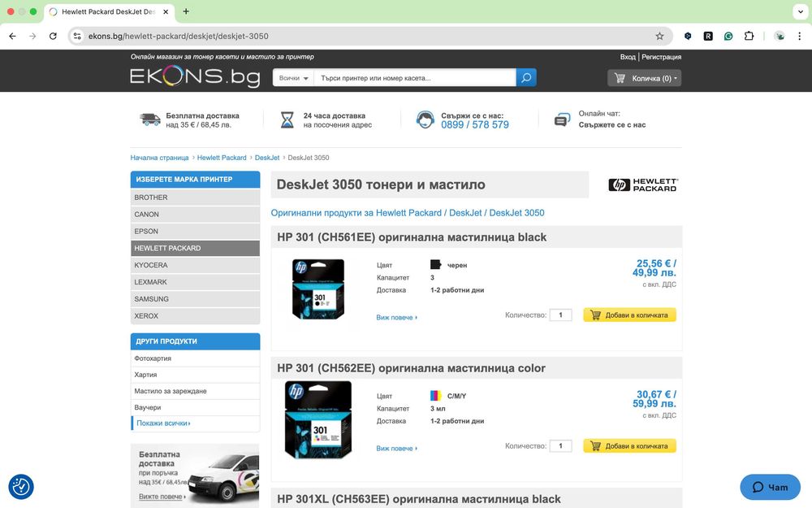Select SAMSUNG in printer brand menu
This screenshot has width=812, height=508.
tap(195, 299)
